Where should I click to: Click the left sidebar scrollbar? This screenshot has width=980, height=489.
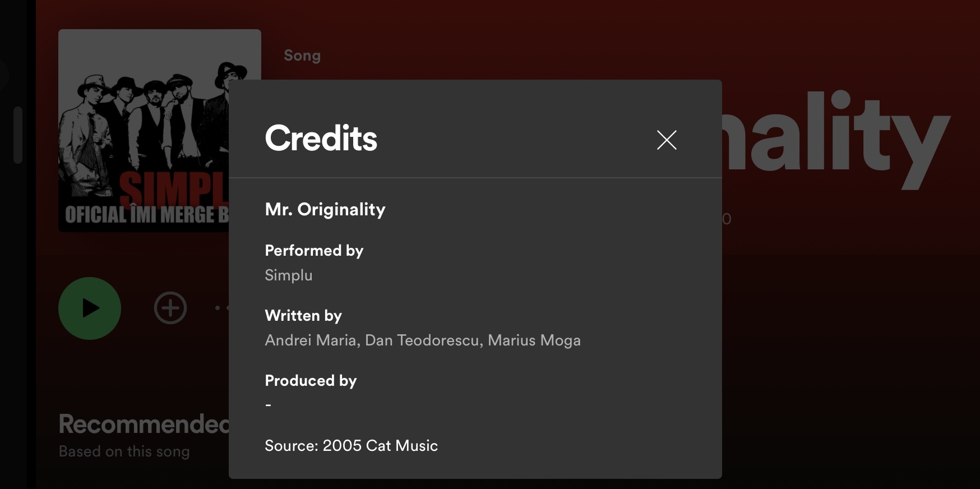coord(18,135)
